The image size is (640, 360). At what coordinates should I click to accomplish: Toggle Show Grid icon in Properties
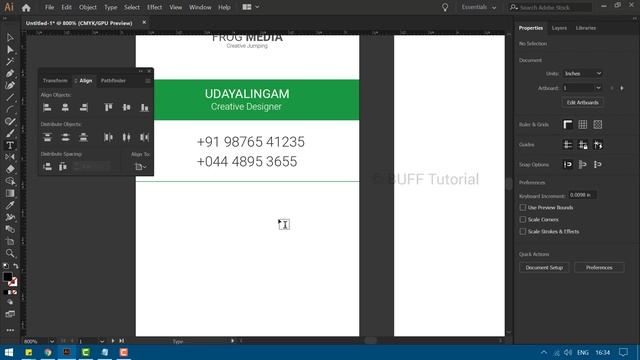coord(583,124)
